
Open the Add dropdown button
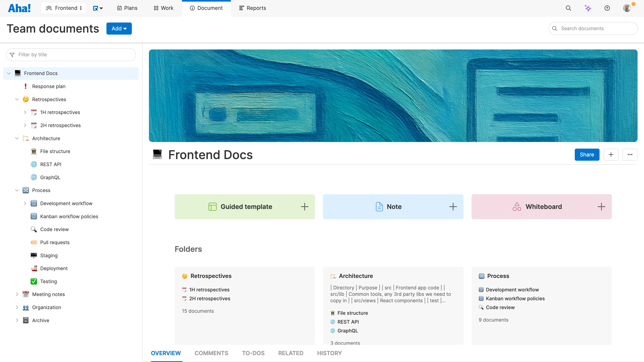coord(119,28)
